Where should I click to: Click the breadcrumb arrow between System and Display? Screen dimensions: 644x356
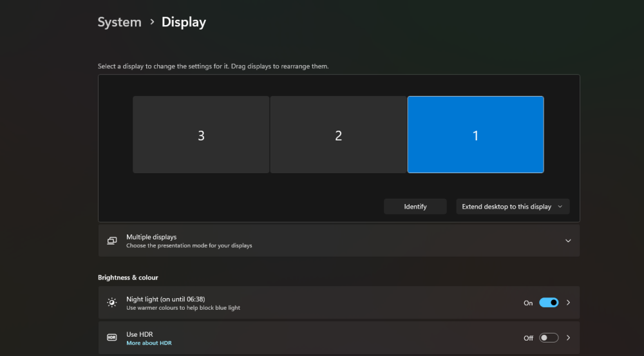(x=152, y=22)
